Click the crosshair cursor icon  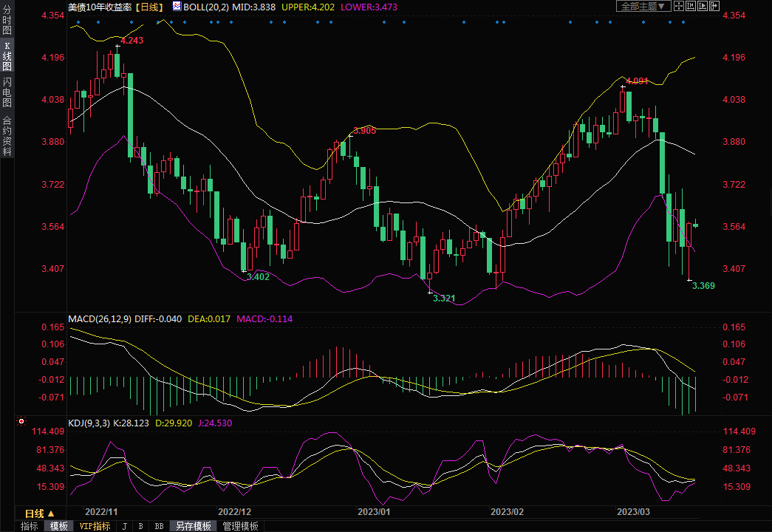point(677,6)
